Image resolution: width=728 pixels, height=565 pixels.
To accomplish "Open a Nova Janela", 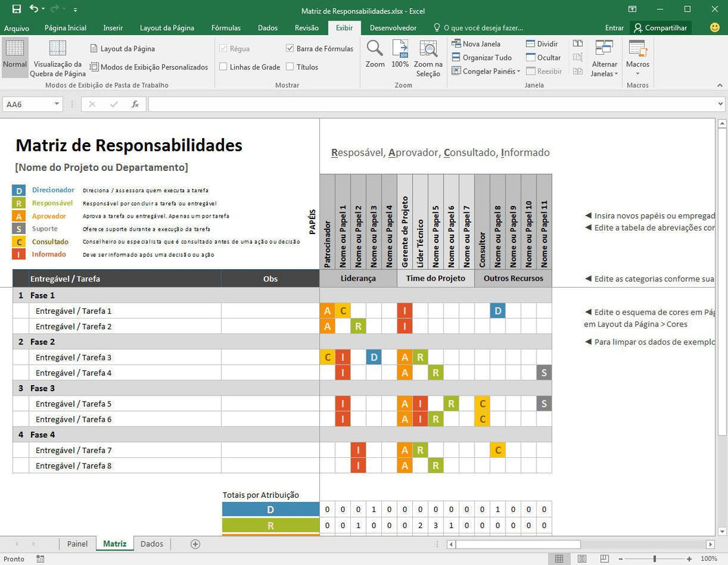I will click(x=476, y=44).
